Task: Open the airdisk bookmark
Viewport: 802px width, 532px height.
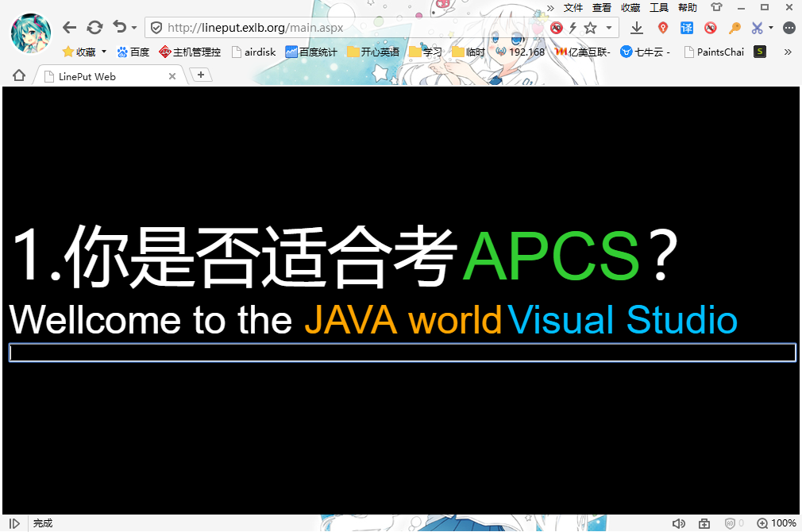Action: 253,52
